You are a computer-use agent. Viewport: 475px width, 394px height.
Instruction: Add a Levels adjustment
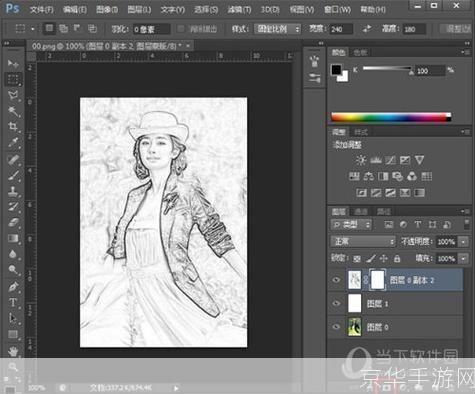click(376, 160)
